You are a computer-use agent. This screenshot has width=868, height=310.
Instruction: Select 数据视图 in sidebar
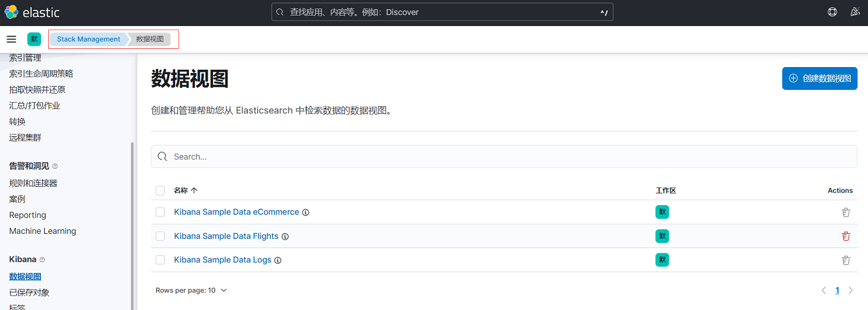(x=25, y=277)
